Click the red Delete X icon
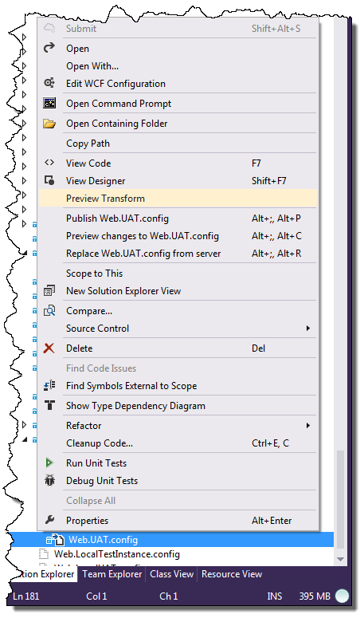 coord(49,348)
